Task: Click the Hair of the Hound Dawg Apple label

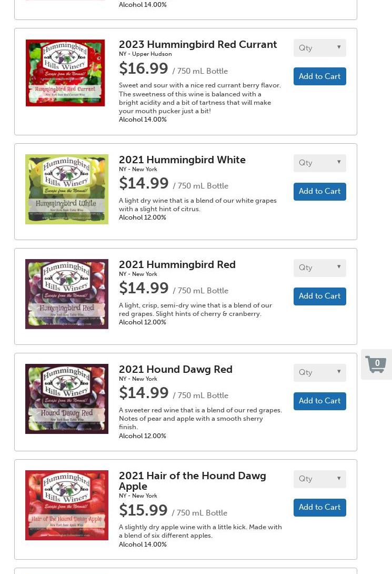Action: [x=66, y=505]
